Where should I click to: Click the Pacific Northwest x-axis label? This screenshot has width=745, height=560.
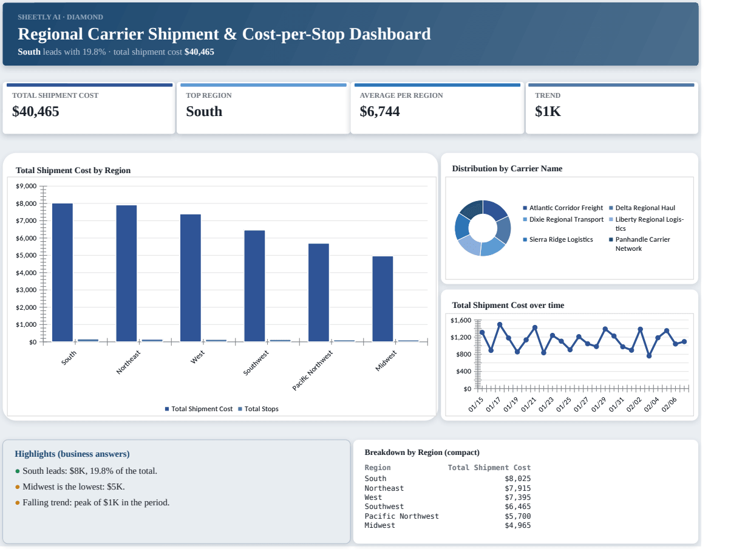click(313, 370)
